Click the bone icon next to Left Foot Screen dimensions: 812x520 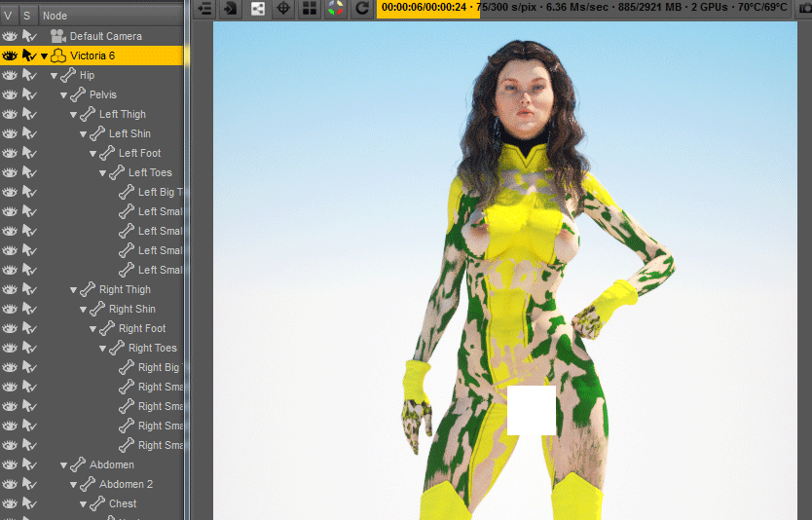[x=107, y=153]
